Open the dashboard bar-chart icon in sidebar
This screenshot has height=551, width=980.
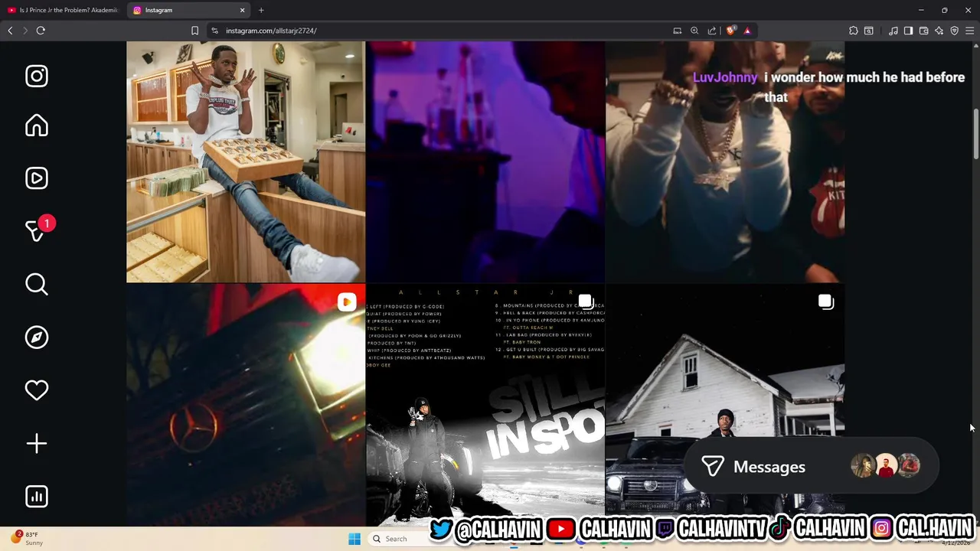(37, 497)
